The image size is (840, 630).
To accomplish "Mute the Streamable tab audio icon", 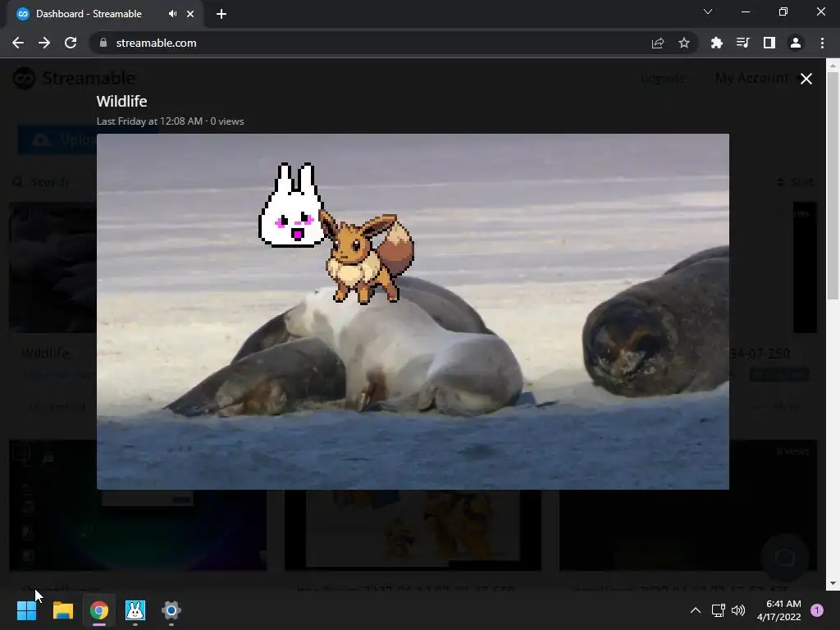I will pos(172,14).
